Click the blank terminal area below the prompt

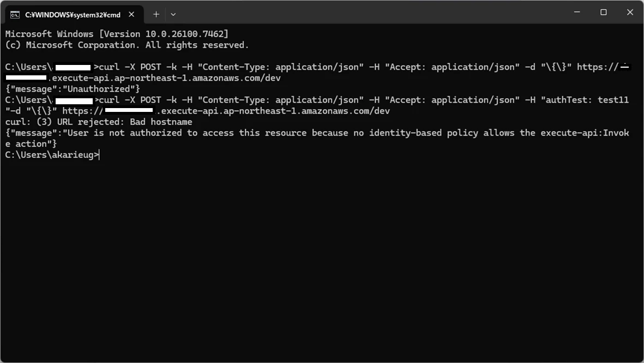[x=322, y=259]
